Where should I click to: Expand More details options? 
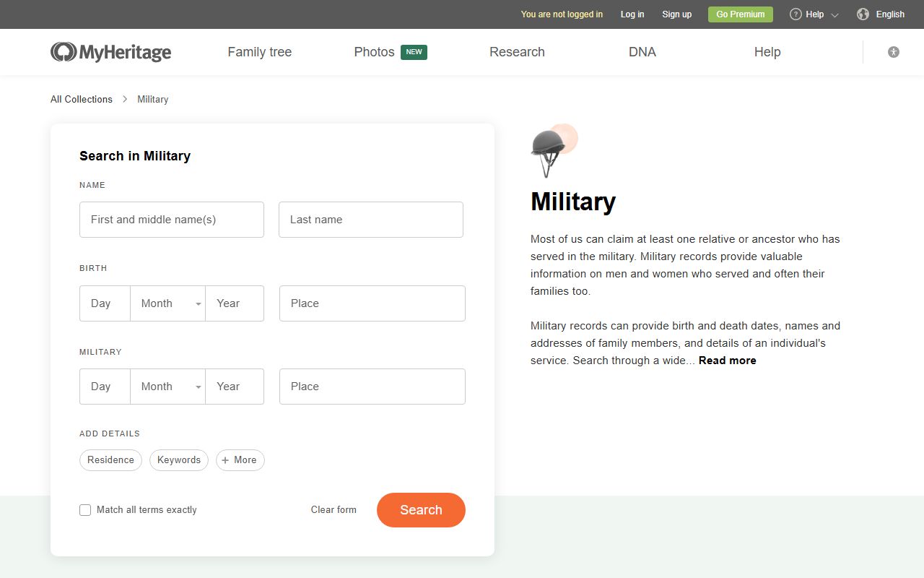pos(240,460)
